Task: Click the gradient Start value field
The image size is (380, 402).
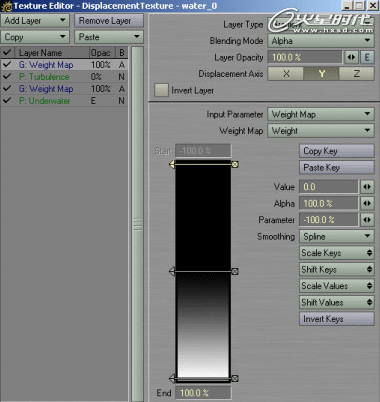Action: coord(203,150)
